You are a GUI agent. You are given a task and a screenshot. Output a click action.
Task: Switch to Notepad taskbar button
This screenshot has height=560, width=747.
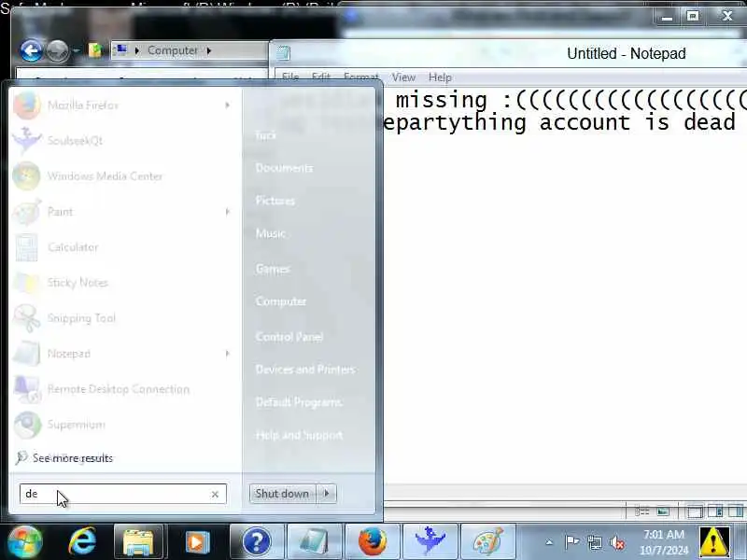[x=314, y=541]
